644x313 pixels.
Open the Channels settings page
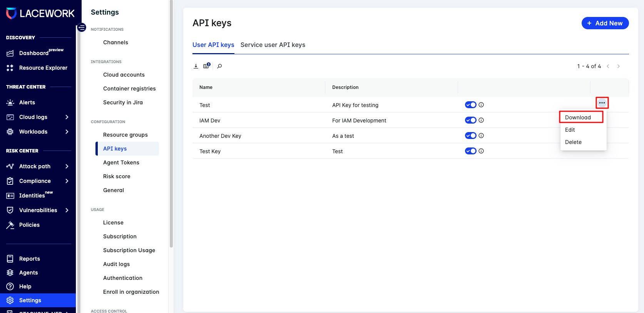coord(115,42)
